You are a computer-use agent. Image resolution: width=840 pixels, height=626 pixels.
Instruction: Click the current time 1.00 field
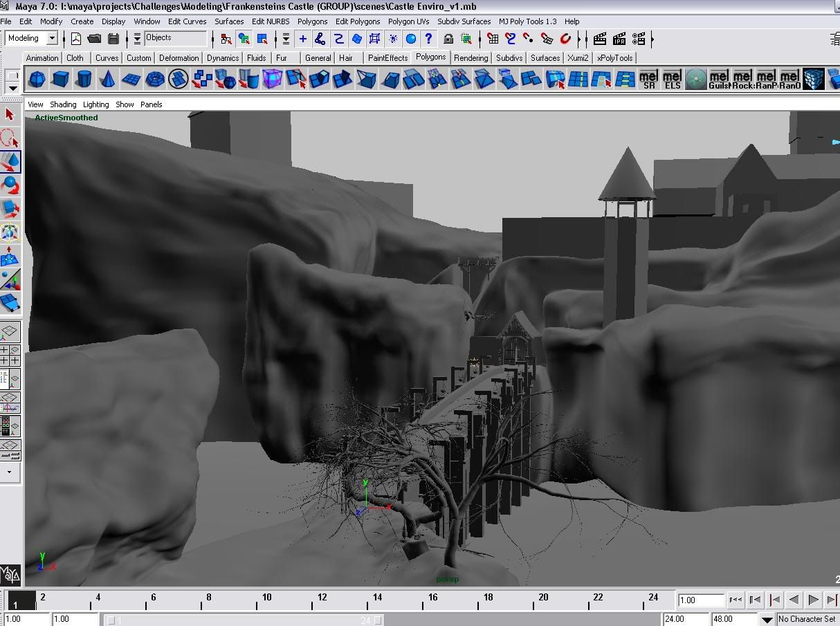[700, 600]
